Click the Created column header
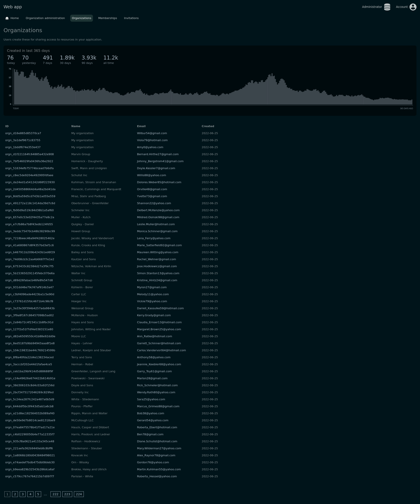The image size is (420, 504). (208, 126)
